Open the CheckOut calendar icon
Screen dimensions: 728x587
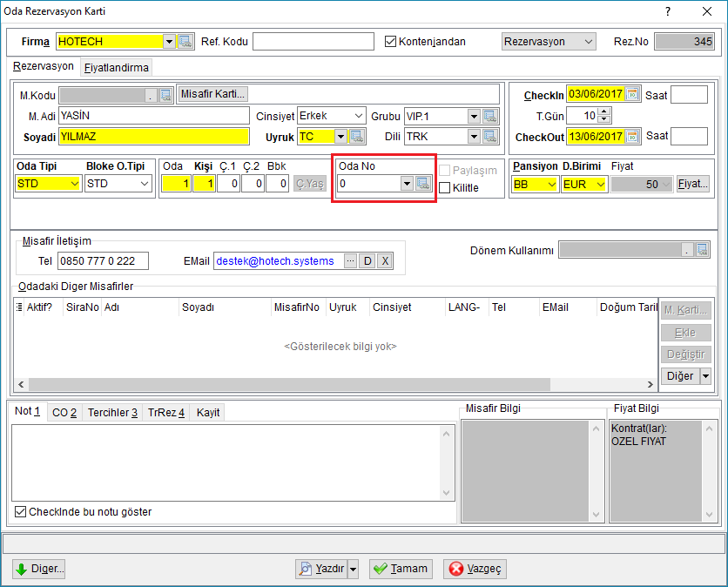coord(632,137)
